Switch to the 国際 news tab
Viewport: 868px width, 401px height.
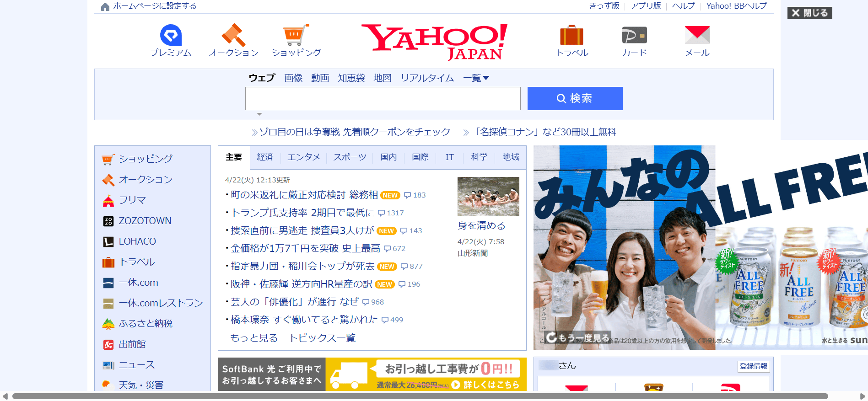point(420,157)
